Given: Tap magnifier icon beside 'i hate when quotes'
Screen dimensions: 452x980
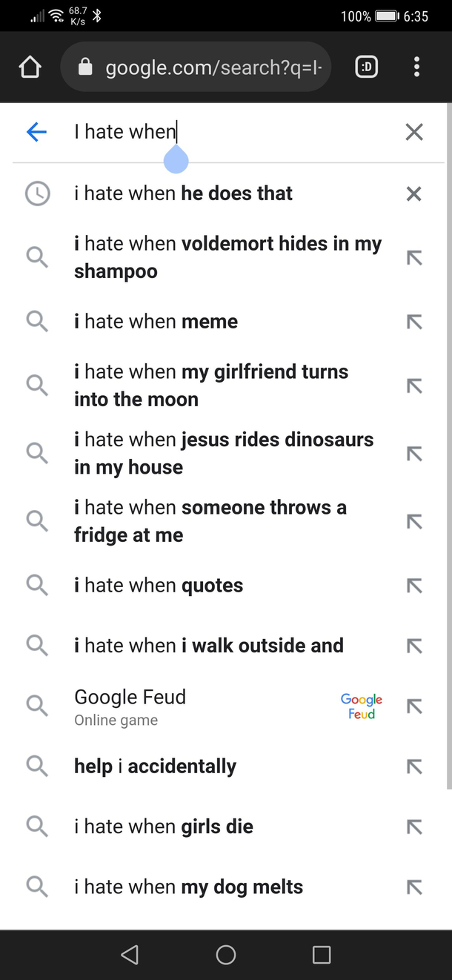Looking at the screenshot, I should (x=37, y=585).
